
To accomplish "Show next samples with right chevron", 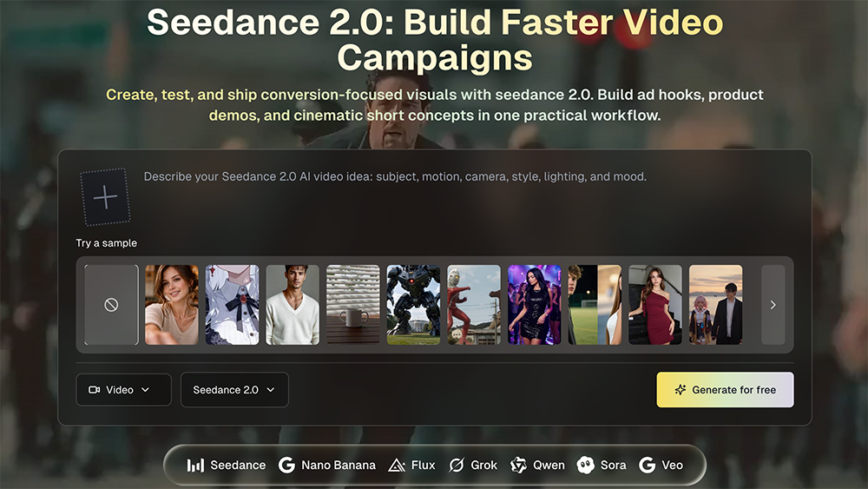I will (773, 305).
